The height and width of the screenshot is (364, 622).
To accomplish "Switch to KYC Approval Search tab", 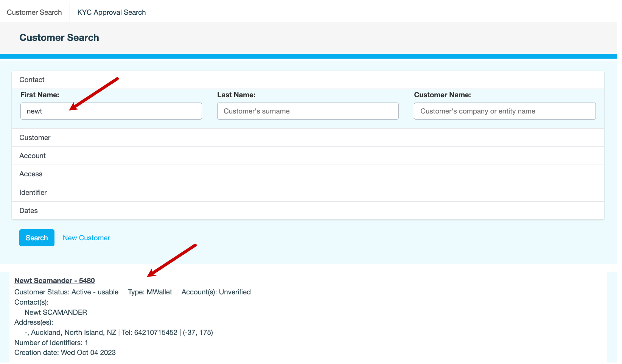I will [x=111, y=12].
